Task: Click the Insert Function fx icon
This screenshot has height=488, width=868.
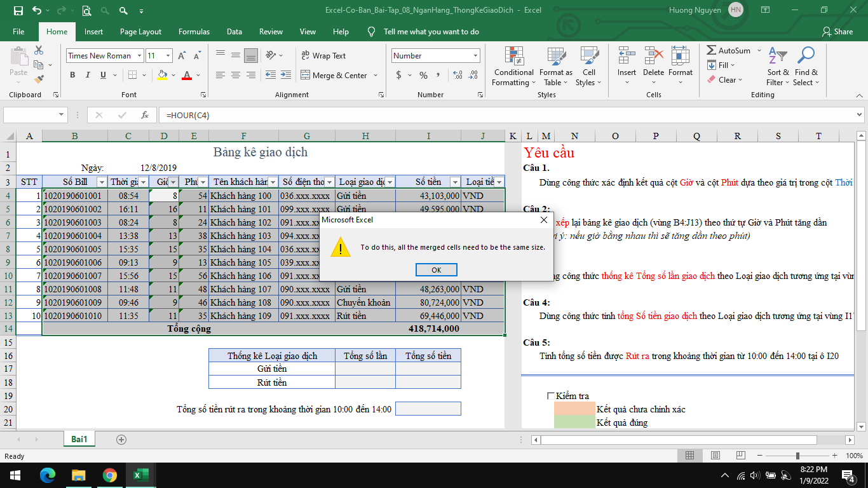Action: point(145,115)
